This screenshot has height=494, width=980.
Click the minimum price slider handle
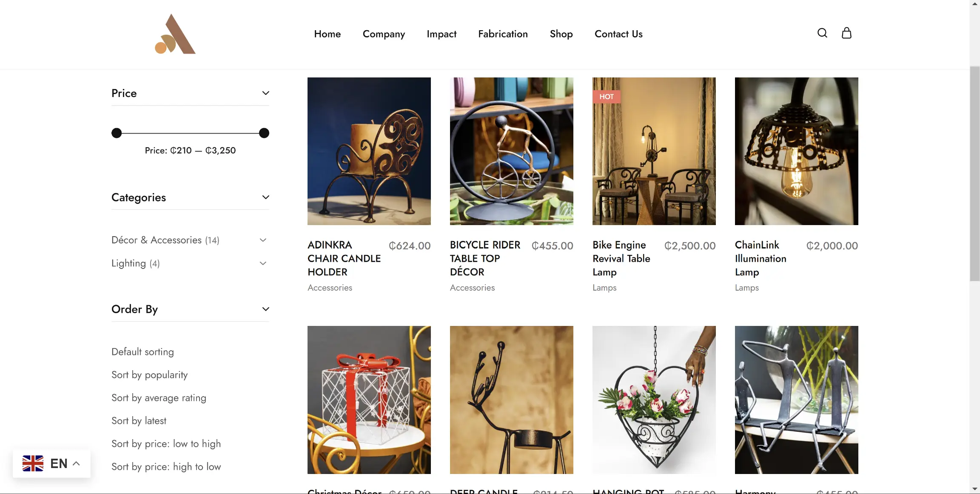coord(117,133)
